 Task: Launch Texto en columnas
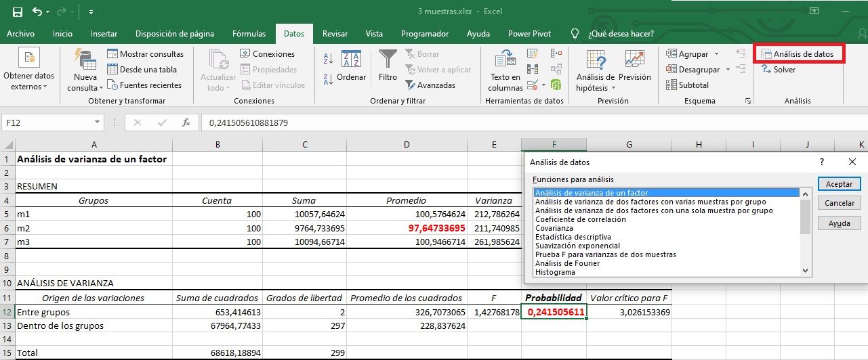click(x=505, y=70)
